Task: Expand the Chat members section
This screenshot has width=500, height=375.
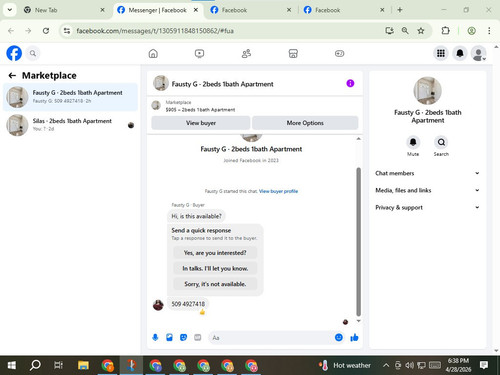Action: point(428,173)
